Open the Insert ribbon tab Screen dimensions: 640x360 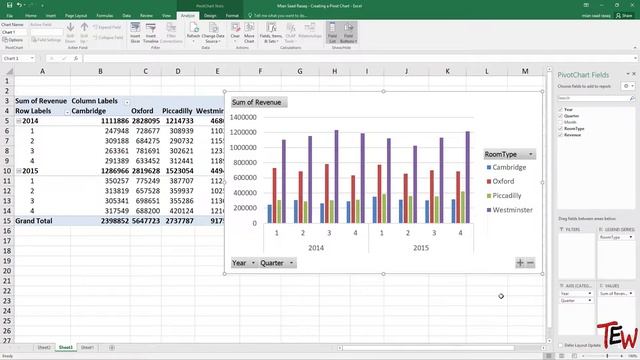pyautogui.click(x=51, y=16)
